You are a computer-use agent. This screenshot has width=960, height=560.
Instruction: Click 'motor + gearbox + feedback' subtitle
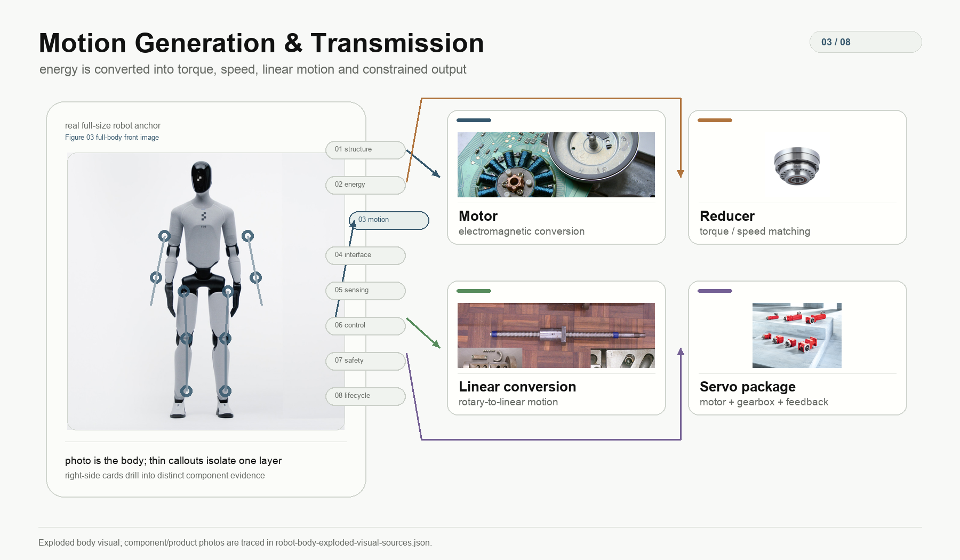tap(764, 402)
